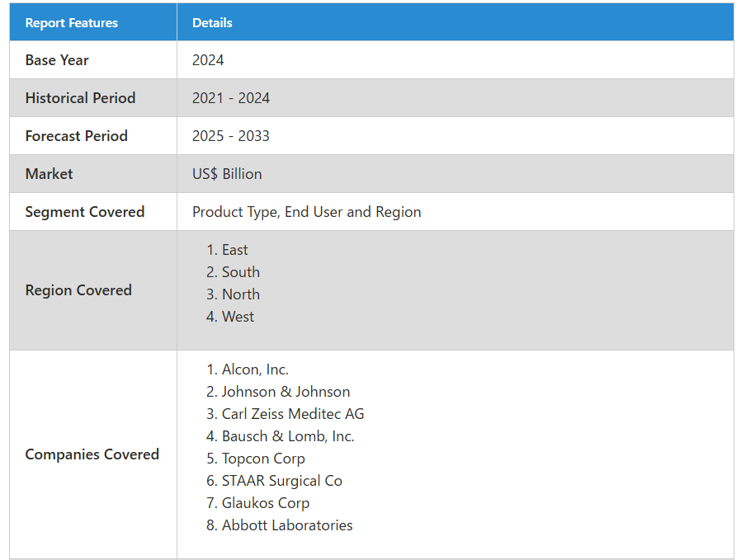This screenshot has width=741, height=560.
Task: Click Abbott Laboratories in the list
Action: pyautogui.click(x=287, y=525)
